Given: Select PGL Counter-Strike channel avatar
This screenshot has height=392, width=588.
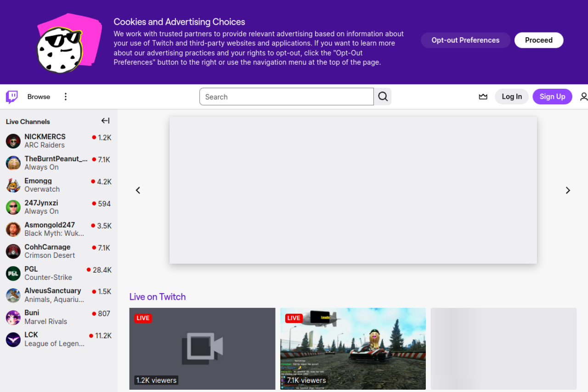Looking at the screenshot, I should [x=13, y=273].
